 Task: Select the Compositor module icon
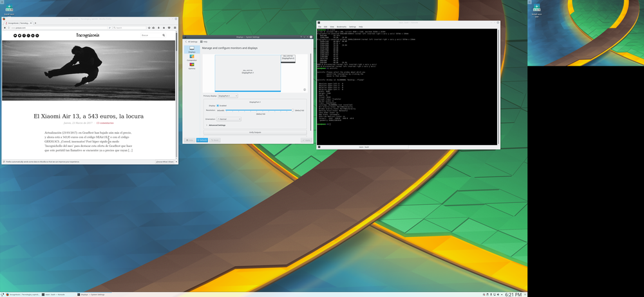(191, 58)
